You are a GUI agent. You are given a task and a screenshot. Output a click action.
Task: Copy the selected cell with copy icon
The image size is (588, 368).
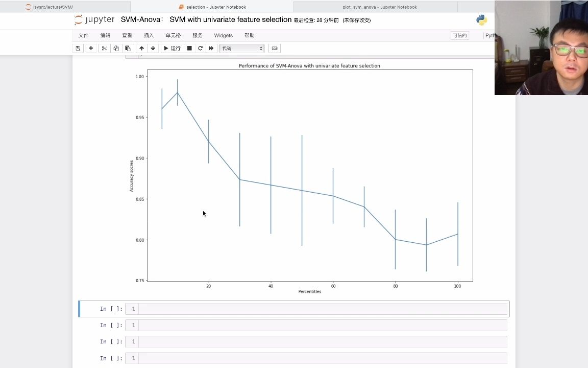pos(116,48)
